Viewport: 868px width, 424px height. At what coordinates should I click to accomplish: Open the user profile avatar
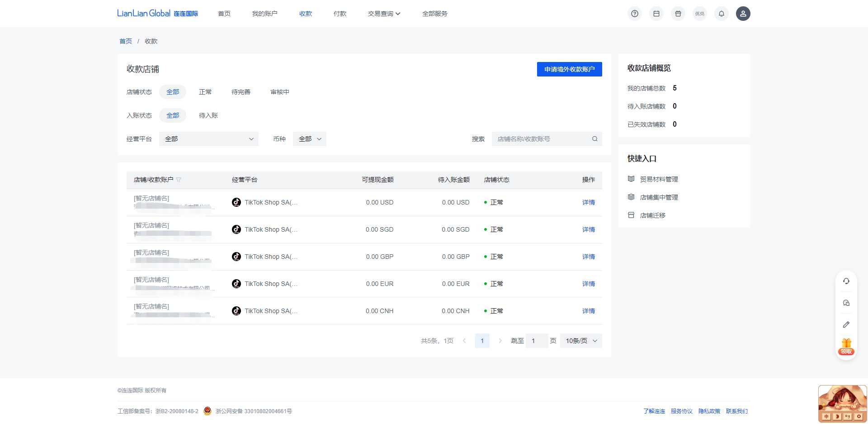(x=743, y=14)
